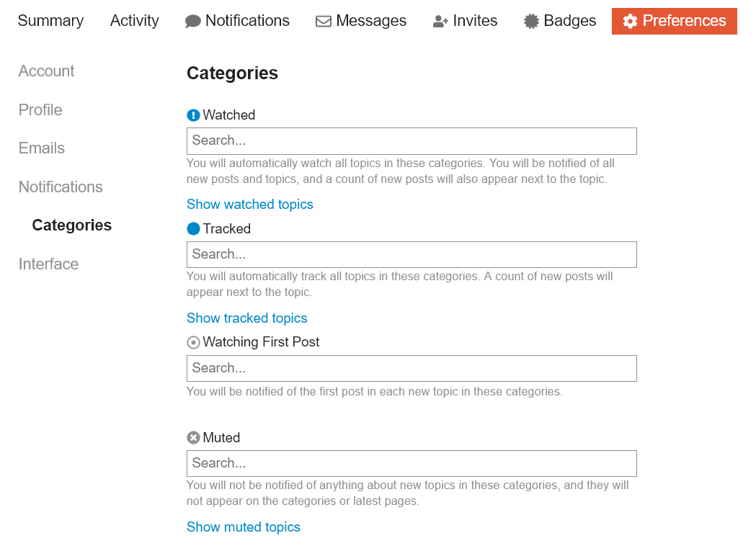Click the Categories page heading
Screen dimensions: 756x546
[x=232, y=73]
